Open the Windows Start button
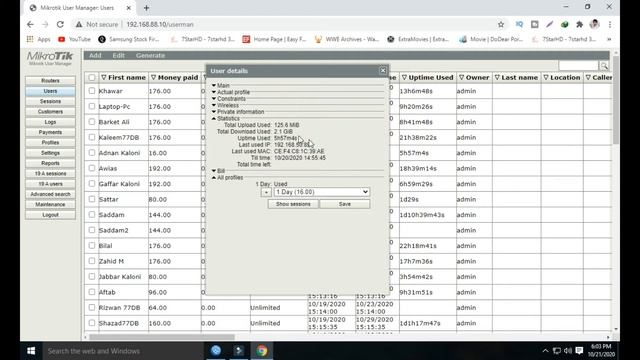 [x=31, y=351]
